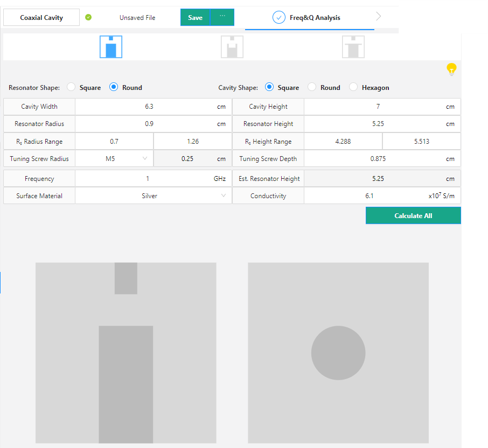Click the side view cavity diagram
The width and height of the screenshot is (488, 448).
point(126,353)
